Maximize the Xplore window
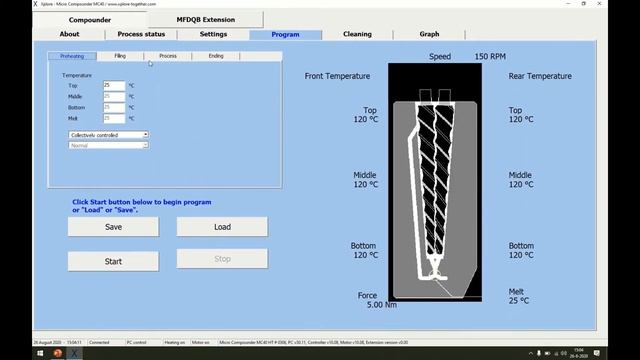Image resolution: width=640 pixels, height=360 pixels. click(584, 4)
